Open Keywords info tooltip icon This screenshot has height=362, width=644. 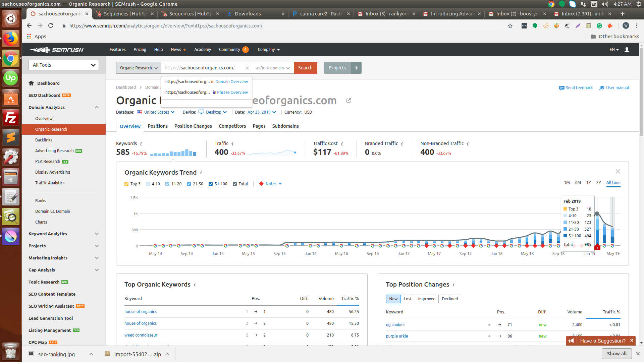tap(141, 144)
